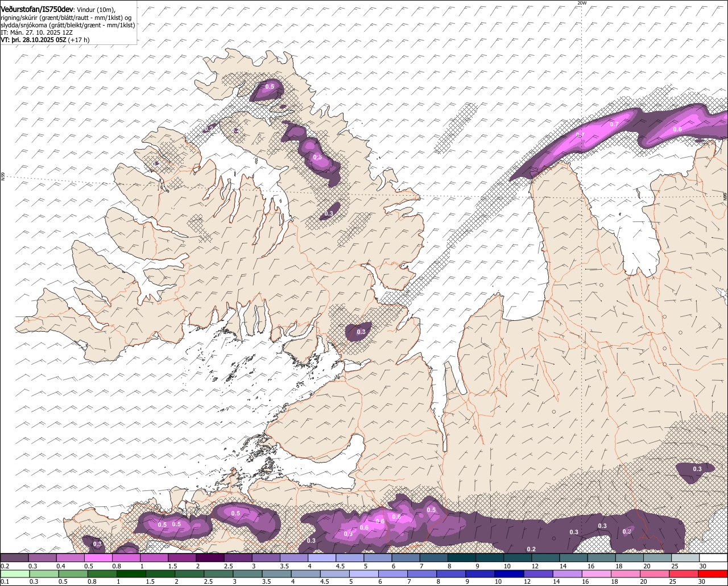The height and width of the screenshot is (586, 728).
Task: Click the '0.4' tick label under upper legend row
Action: (60, 566)
